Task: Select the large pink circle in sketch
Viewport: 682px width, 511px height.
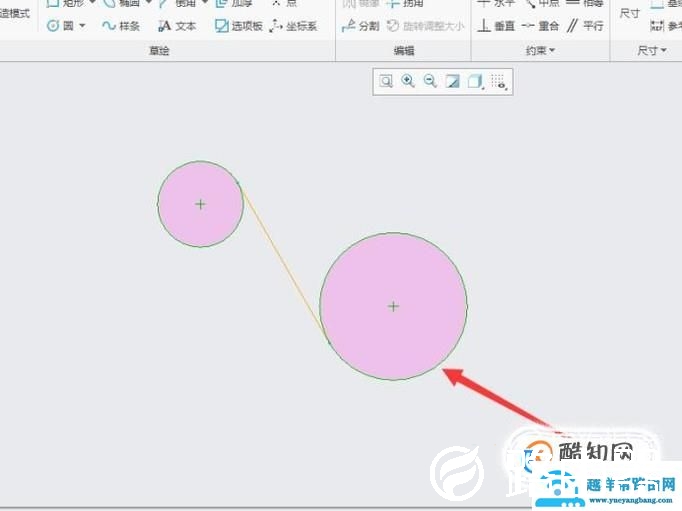Action: pyautogui.click(x=394, y=340)
